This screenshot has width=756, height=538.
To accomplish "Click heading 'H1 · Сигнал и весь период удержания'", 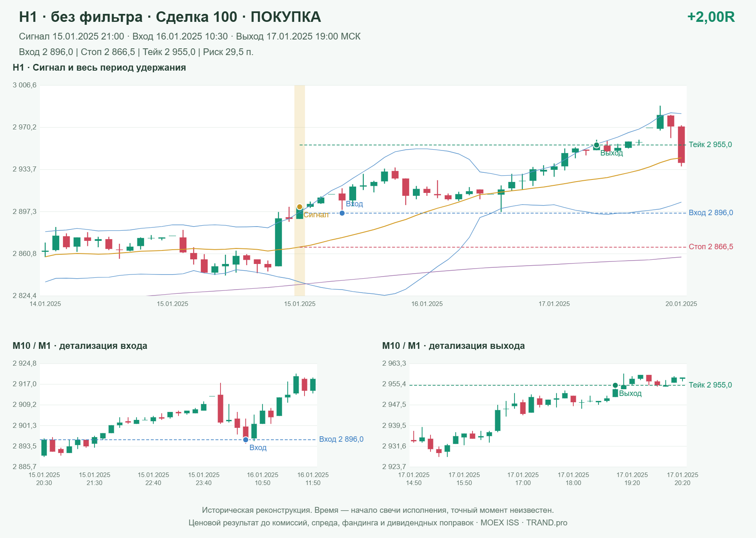I will point(99,68).
